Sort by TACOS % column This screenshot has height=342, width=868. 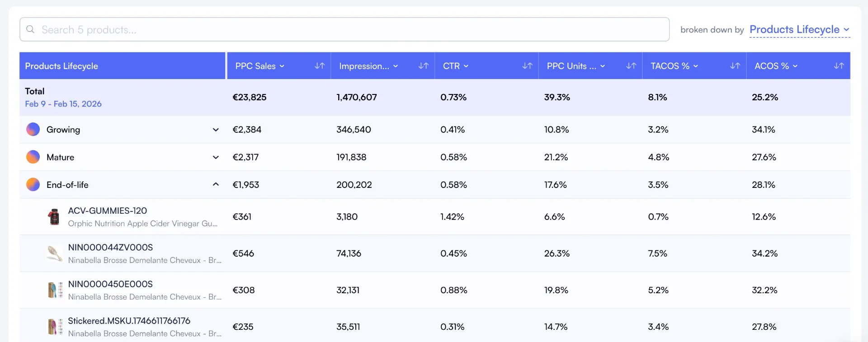tap(735, 66)
